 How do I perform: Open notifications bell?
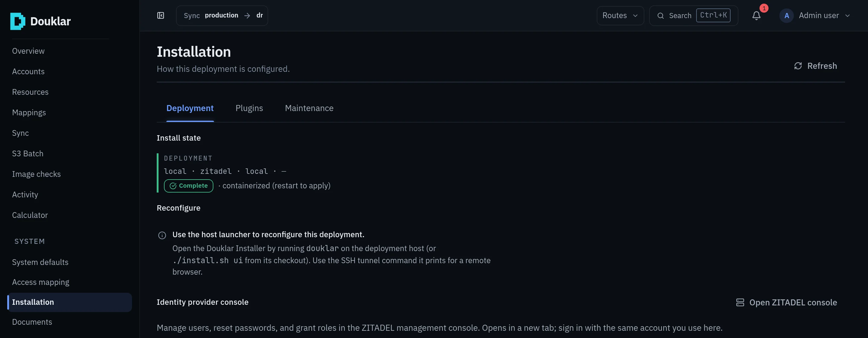point(756,15)
